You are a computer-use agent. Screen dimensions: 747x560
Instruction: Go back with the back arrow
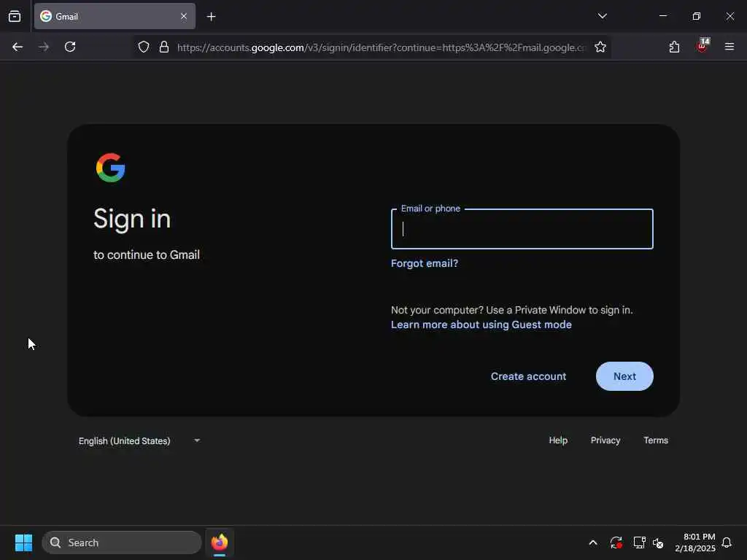click(18, 47)
